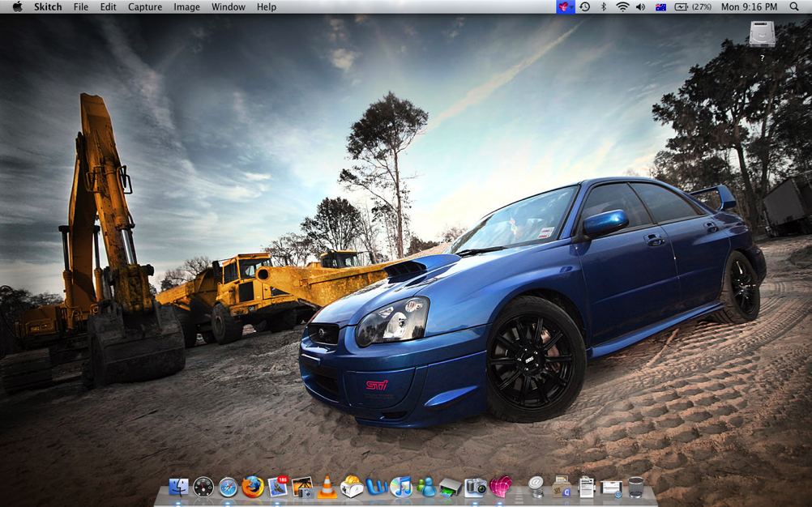
Task: Click the minimized window thumbnail in dock
Action: tap(611, 488)
